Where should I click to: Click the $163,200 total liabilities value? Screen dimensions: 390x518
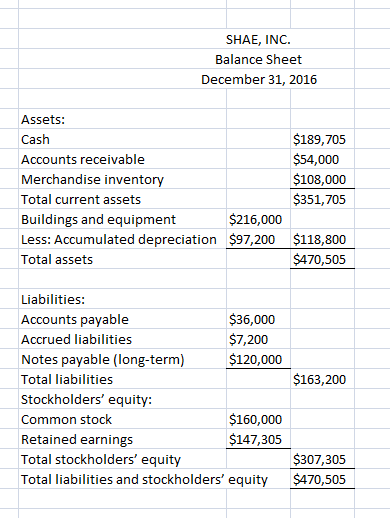319,379
